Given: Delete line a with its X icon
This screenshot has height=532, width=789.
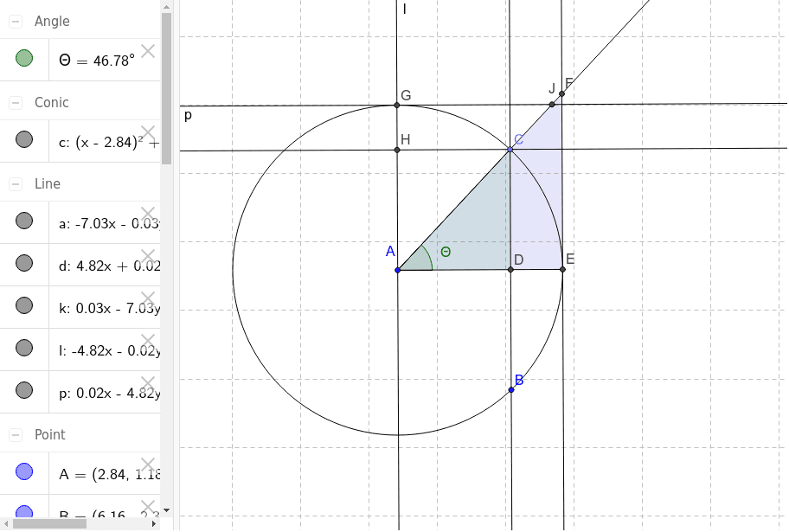Looking at the screenshot, I should 149,215.
